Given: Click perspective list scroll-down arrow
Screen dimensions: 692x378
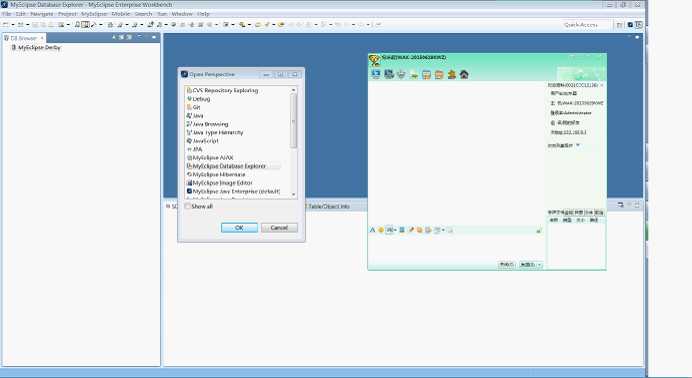Looking at the screenshot, I should [293, 194].
